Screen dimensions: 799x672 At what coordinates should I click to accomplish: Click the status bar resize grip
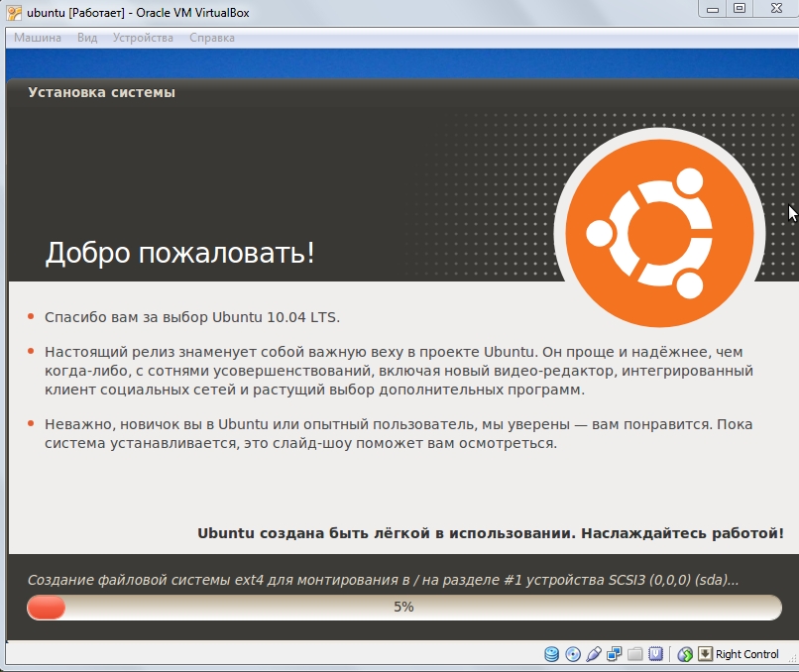(x=790, y=657)
